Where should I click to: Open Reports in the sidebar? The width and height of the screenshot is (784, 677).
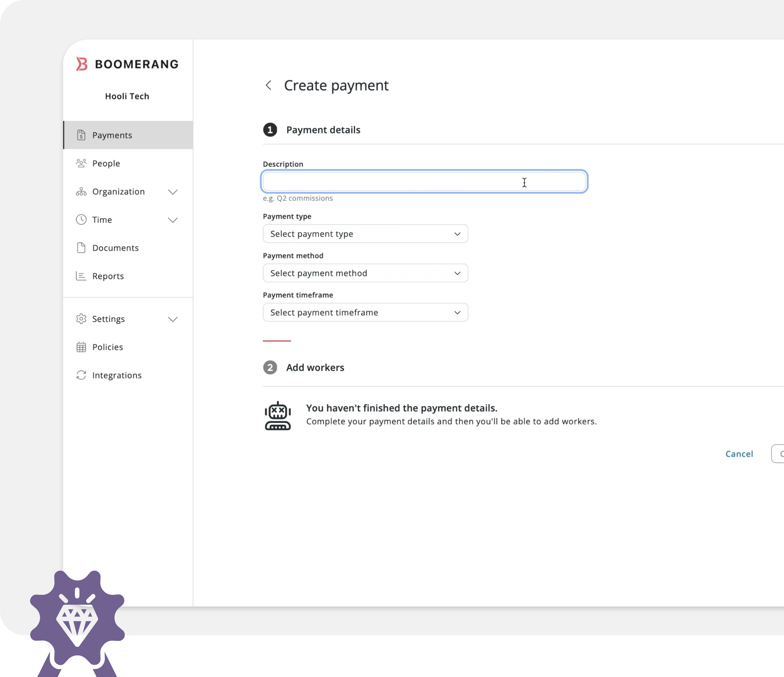(x=128, y=276)
